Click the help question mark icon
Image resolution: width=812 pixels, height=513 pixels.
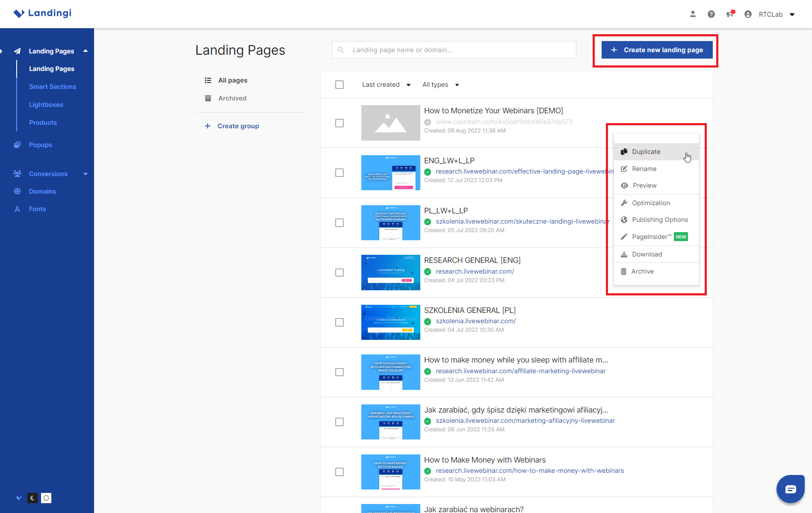click(711, 14)
